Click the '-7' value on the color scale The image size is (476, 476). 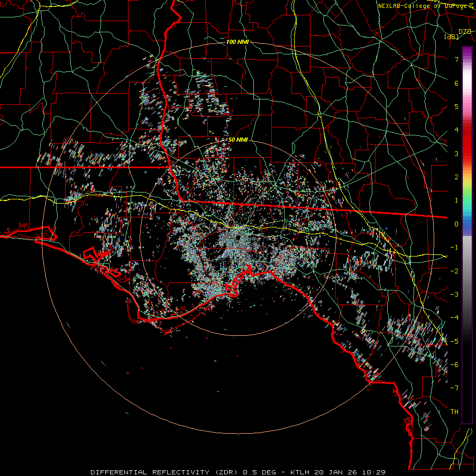454,388
